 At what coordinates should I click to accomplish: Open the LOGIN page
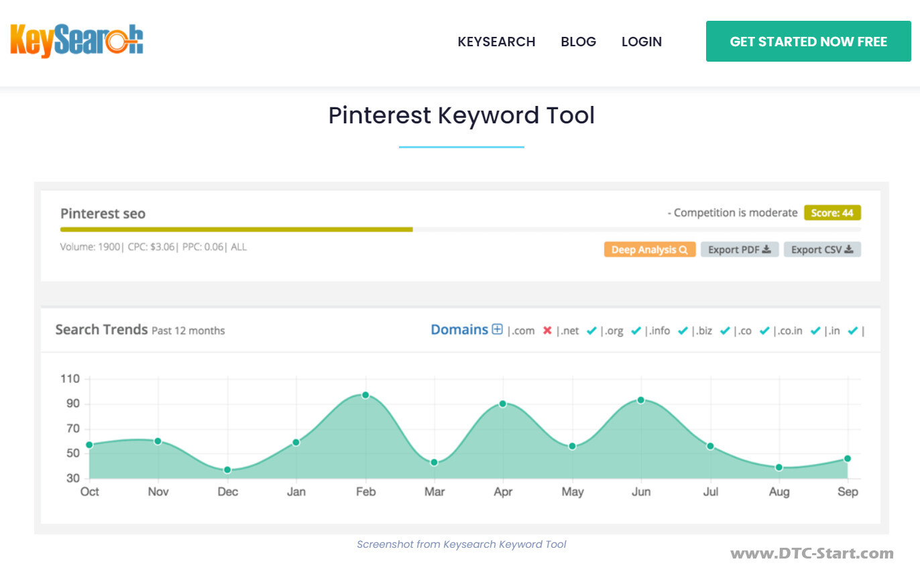641,42
